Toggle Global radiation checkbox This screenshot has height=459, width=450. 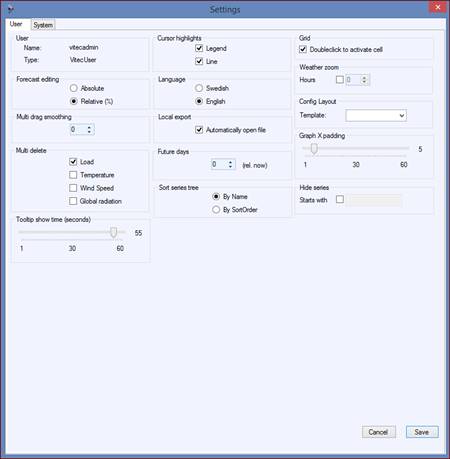[73, 201]
